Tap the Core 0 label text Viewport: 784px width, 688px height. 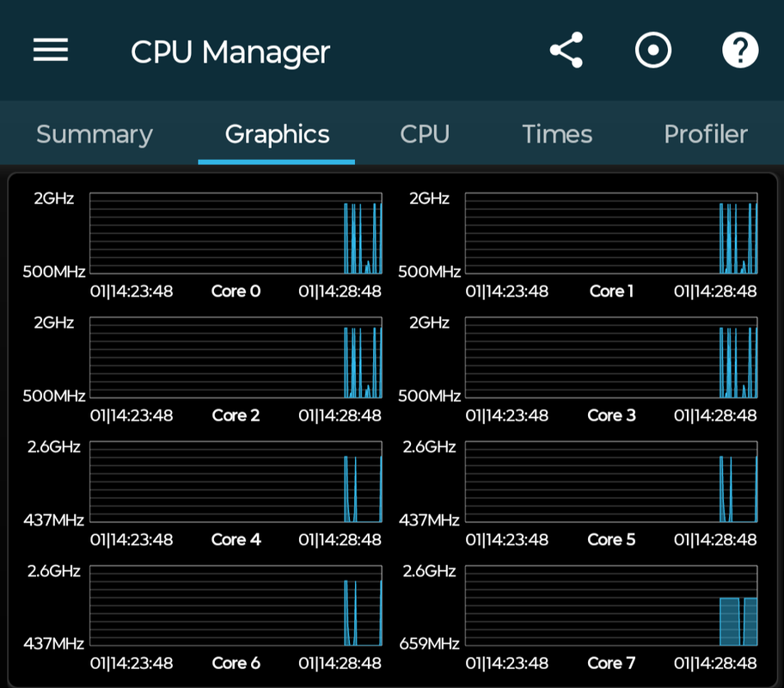(x=236, y=292)
